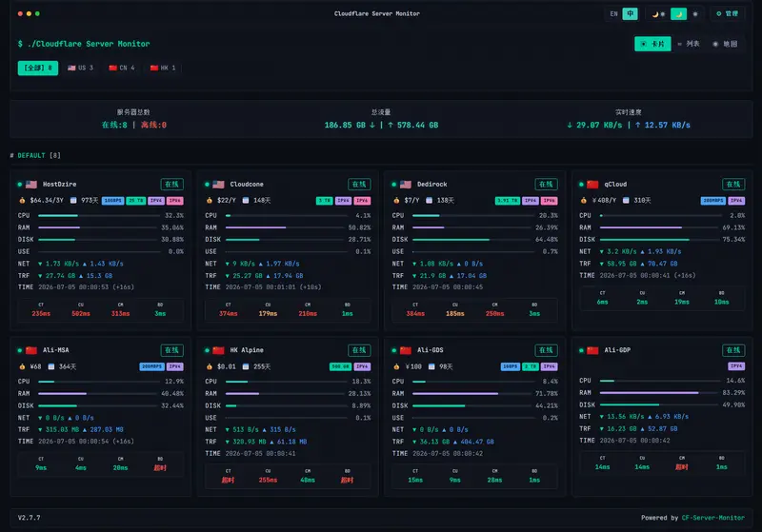Click the US flag on HostDzire card
This screenshot has height=532, width=762.
[31, 185]
